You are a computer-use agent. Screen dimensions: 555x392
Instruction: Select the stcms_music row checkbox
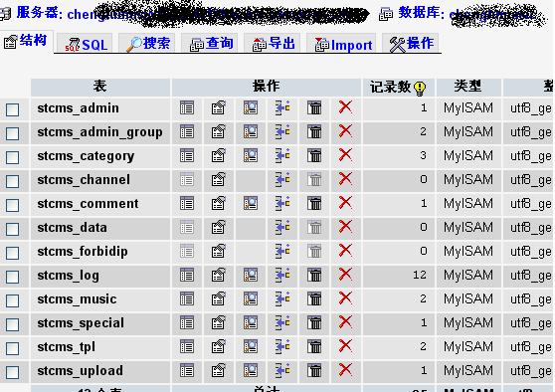12,300
